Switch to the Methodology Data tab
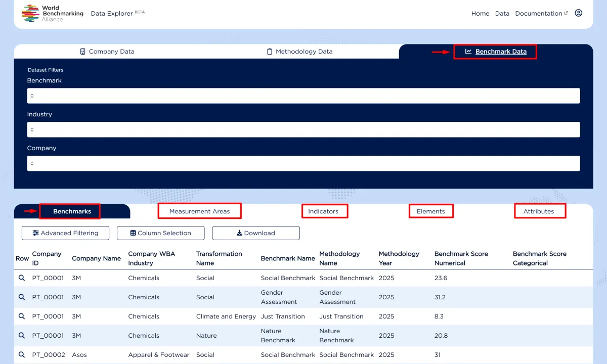The image size is (607, 364). 299,52
